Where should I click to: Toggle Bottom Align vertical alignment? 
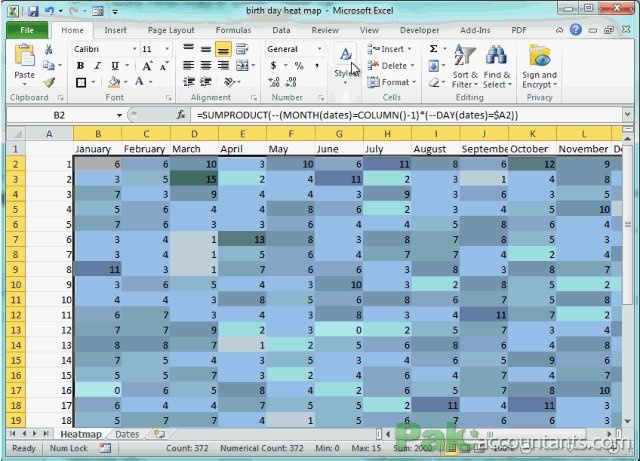click(x=223, y=49)
